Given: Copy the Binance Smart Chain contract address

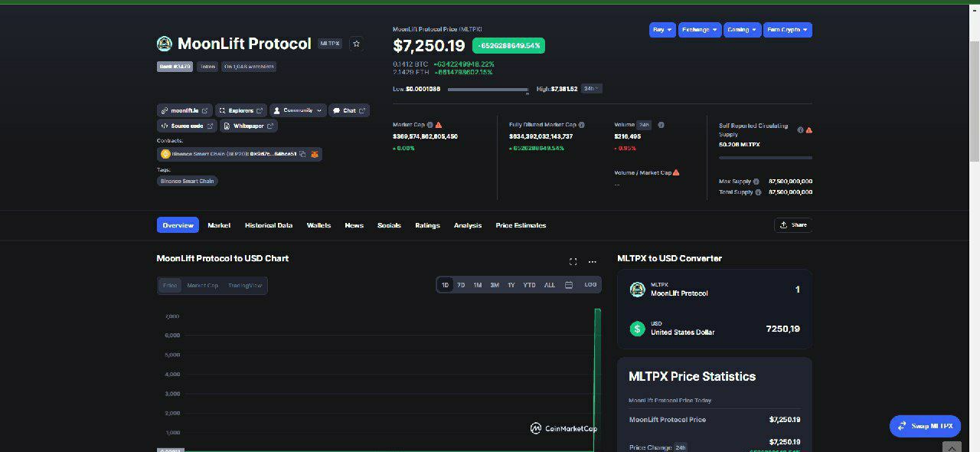Looking at the screenshot, I should point(302,154).
